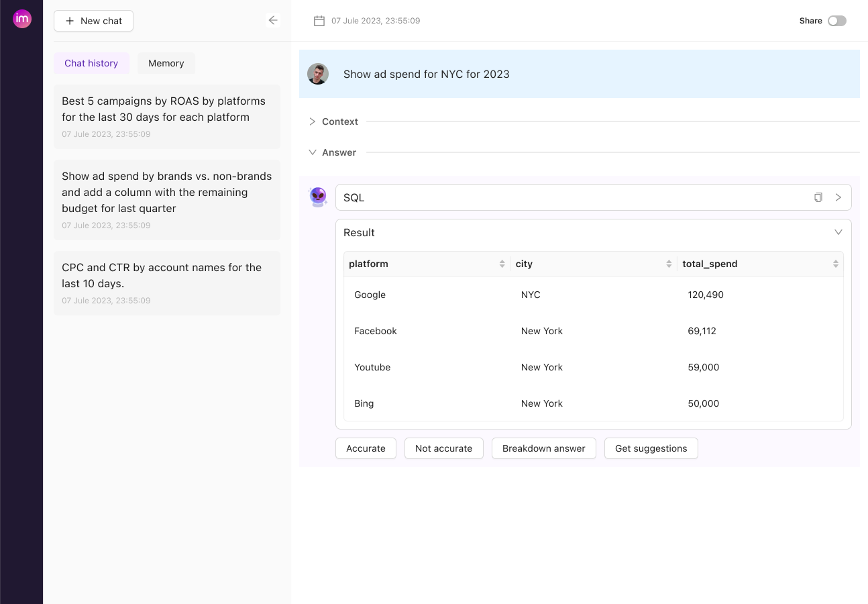Click the im logo in the sidebar
The width and height of the screenshot is (868, 604).
[x=21, y=19]
